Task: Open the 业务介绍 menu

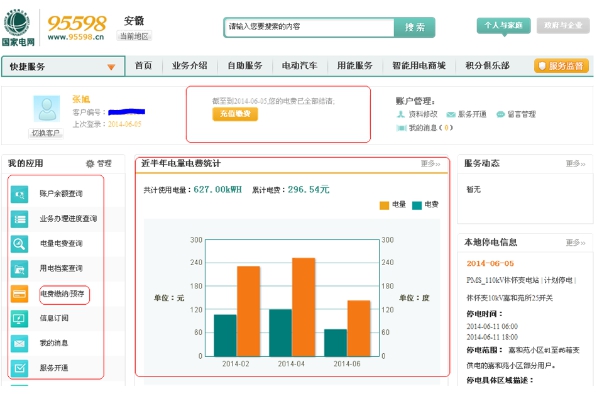Action: (x=190, y=66)
